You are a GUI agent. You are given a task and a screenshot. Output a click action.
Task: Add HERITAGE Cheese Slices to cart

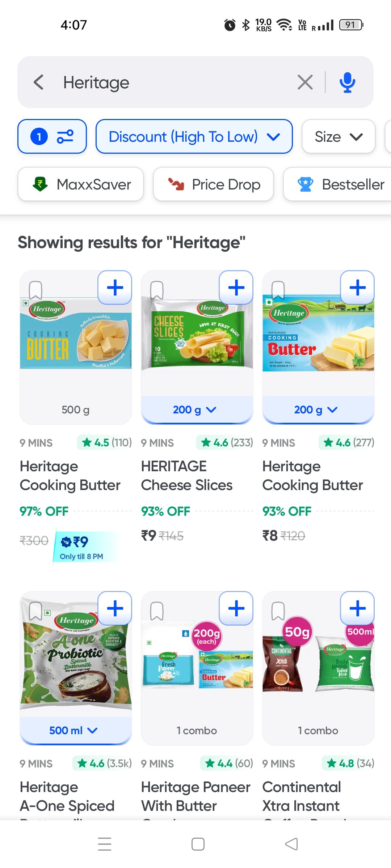coord(236,288)
